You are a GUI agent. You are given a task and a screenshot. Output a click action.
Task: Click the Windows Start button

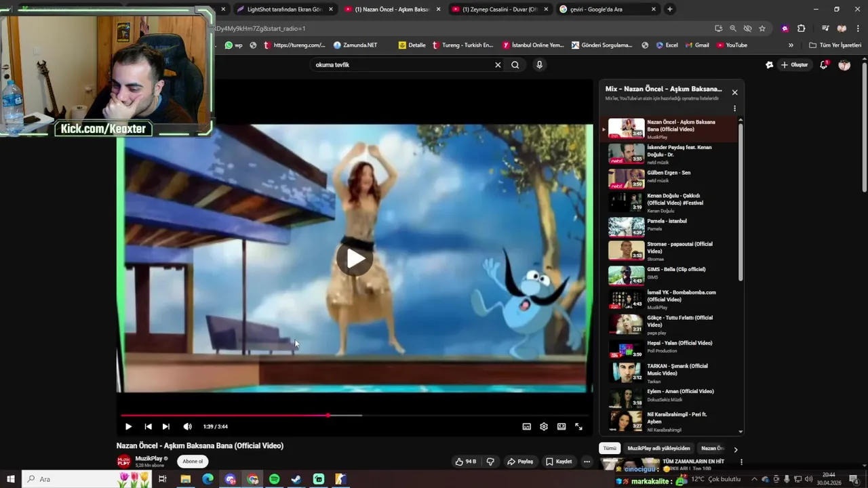coord(10,479)
